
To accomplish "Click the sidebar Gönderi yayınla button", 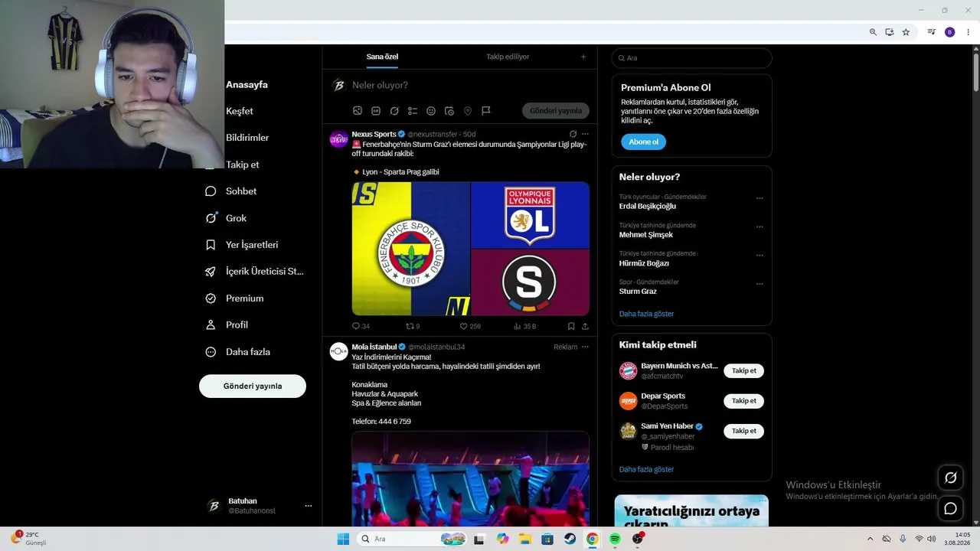I will (x=253, y=386).
